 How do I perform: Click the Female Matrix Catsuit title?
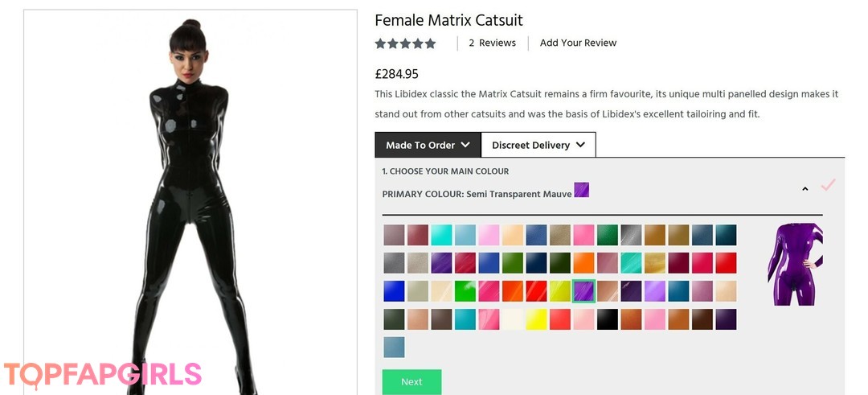click(x=448, y=20)
